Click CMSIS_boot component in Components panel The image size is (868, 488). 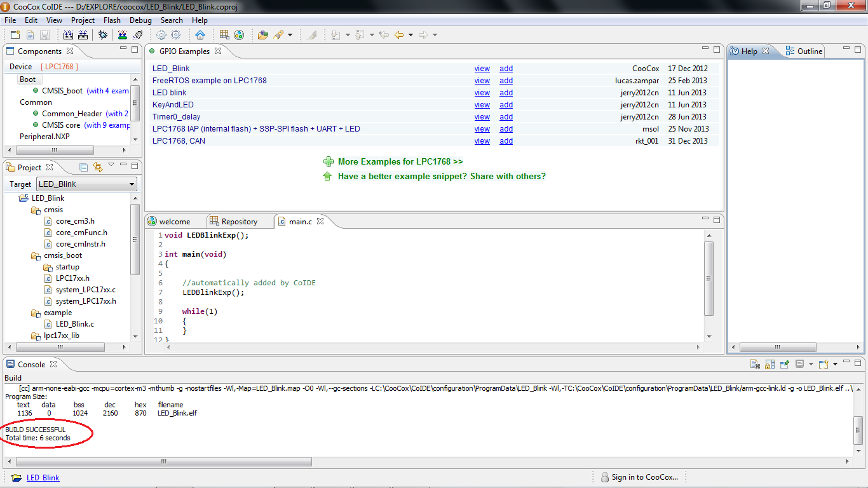[62, 91]
